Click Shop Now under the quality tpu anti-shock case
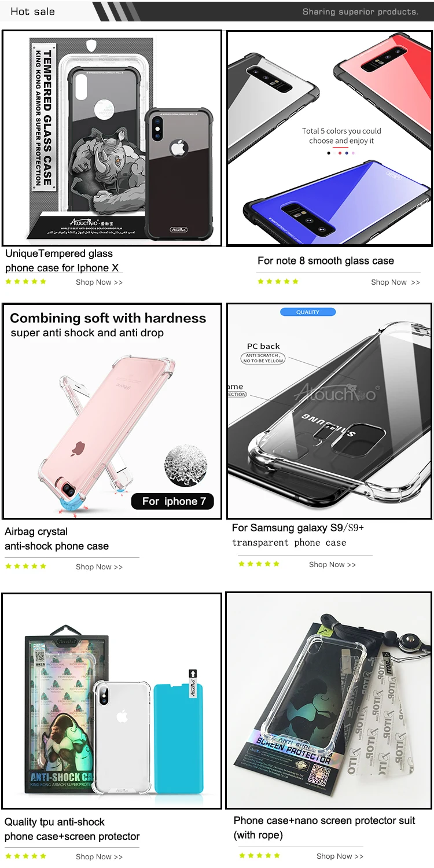The width and height of the screenshot is (434, 868). click(x=100, y=857)
